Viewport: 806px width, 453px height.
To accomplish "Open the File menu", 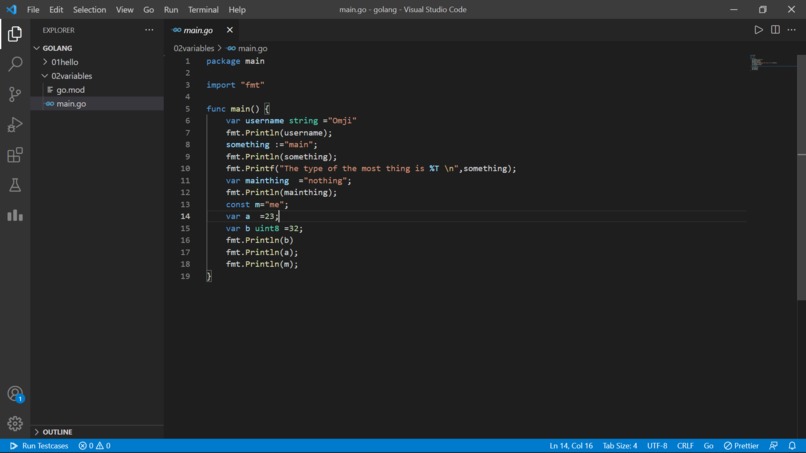I will point(33,9).
